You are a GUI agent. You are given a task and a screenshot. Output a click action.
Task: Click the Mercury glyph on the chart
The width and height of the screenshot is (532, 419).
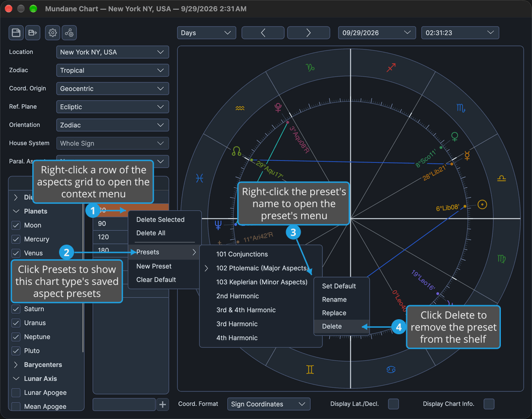pyautogui.click(x=467, y=156)
